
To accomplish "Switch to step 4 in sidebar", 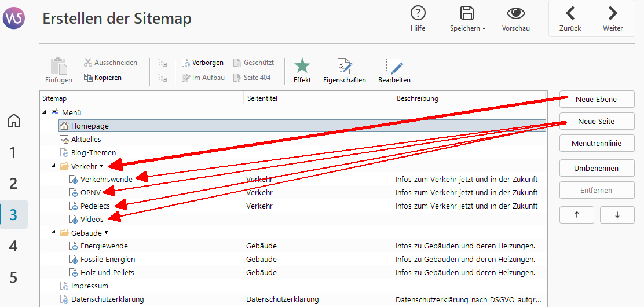I will pos(14,246).
